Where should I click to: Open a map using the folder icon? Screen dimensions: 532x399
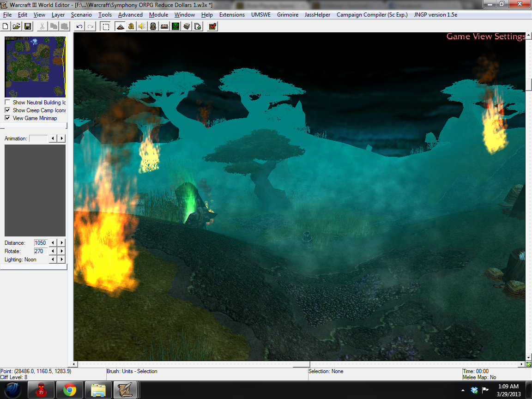pyautogui.click(x=16, y=26)
